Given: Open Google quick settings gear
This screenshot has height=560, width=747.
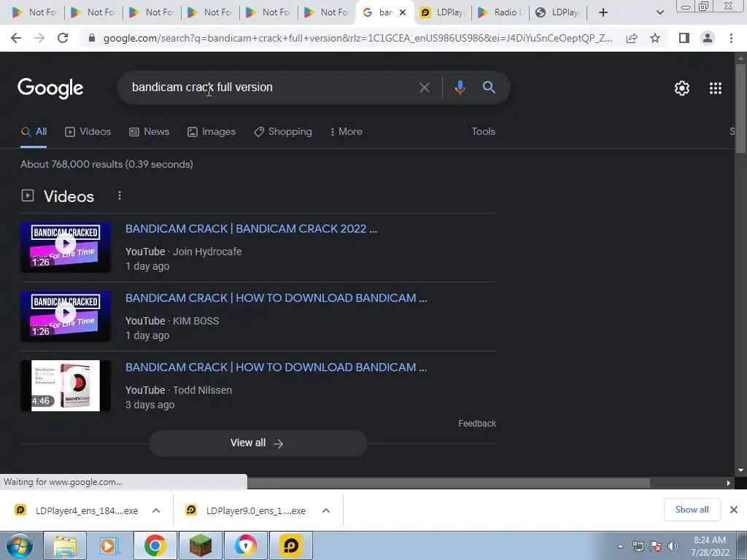Looking at the screenshot, I should (x=682, y=88).
